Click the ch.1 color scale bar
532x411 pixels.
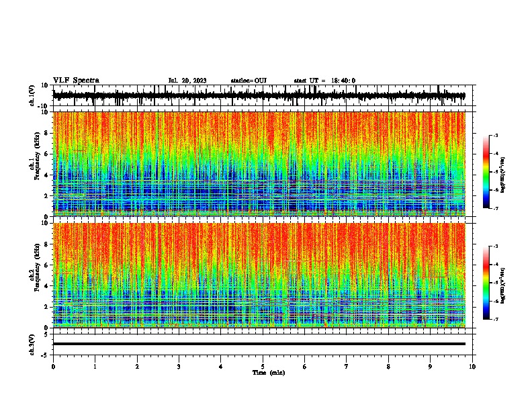pos(486,172)
